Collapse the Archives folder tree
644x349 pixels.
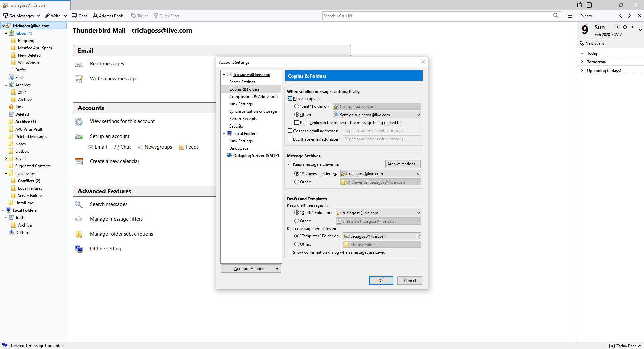pyautogui.click(x=6, y=85)
